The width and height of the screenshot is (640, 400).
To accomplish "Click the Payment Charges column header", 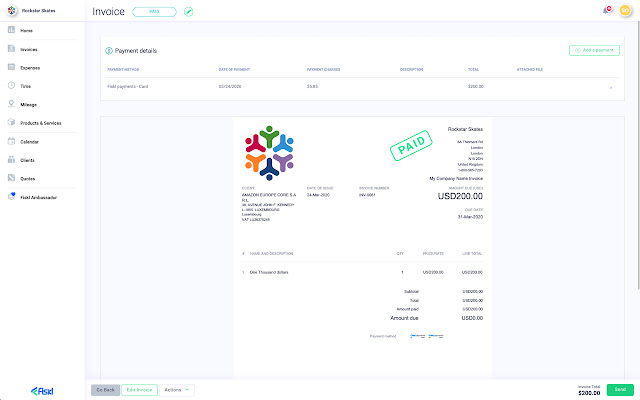I will point(324,69).
